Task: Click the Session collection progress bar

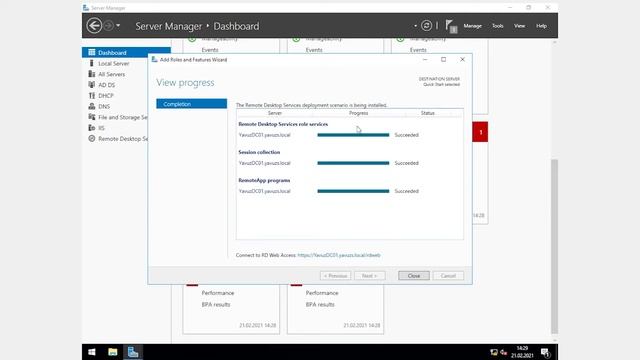Action: click(353, 163)
